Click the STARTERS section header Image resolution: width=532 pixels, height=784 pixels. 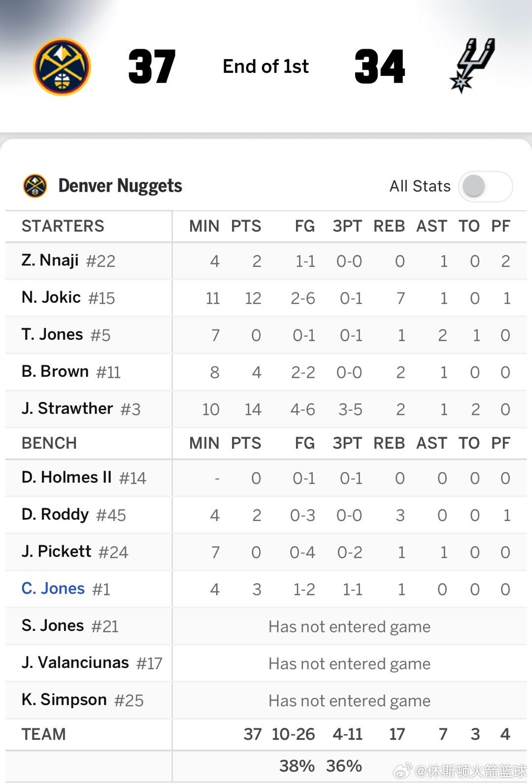(x=63, y=226)
